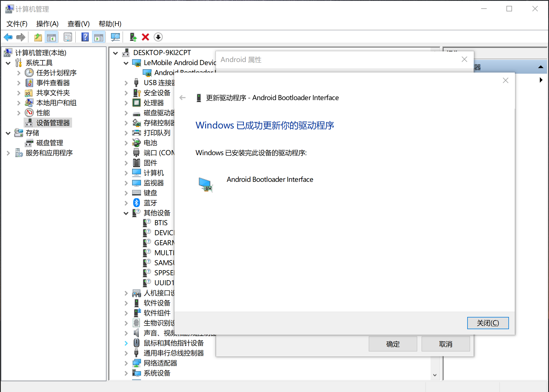
Task: Expand the 蓝牙 (Bluetooth) device category
Action: pos(127,203)
